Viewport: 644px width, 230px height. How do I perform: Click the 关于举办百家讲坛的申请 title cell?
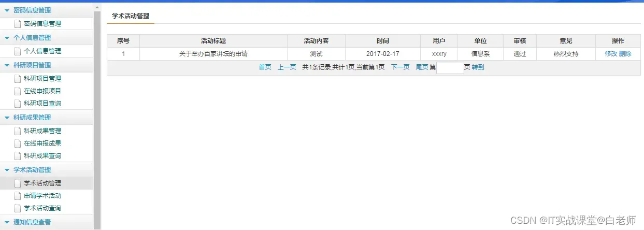coord(213,54)
